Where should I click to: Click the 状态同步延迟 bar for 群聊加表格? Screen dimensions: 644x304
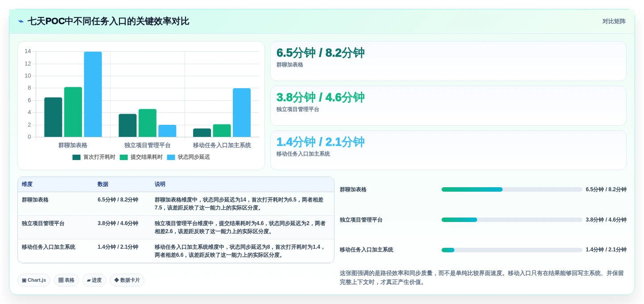[93, 94]
